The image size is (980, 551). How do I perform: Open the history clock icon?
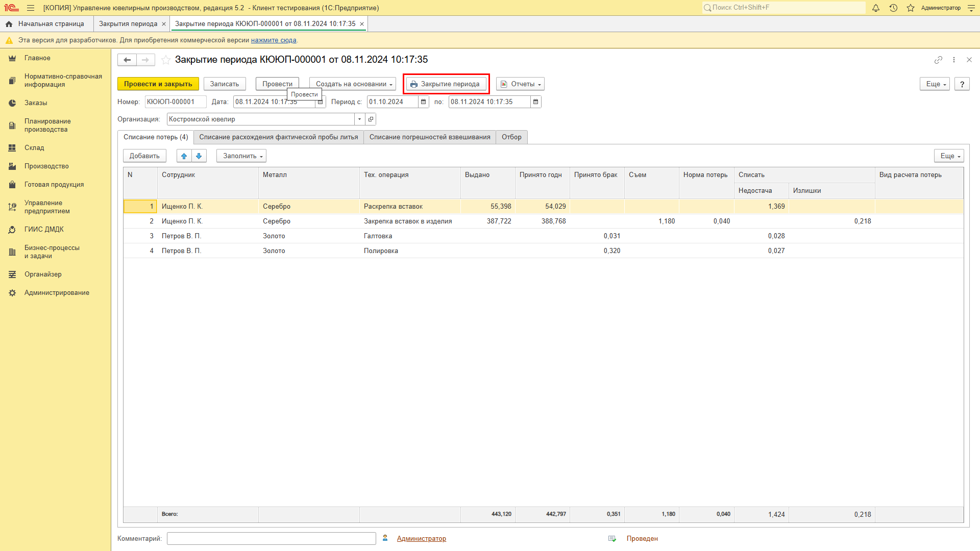893,8
